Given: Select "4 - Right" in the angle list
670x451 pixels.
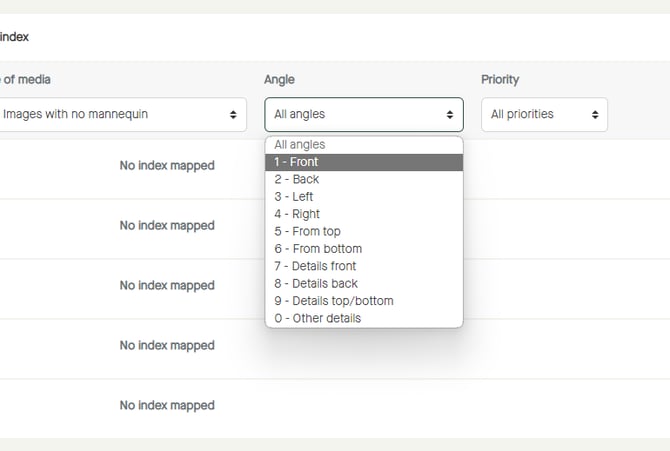Looking at the screenshot, I should (x=363, y=214).
